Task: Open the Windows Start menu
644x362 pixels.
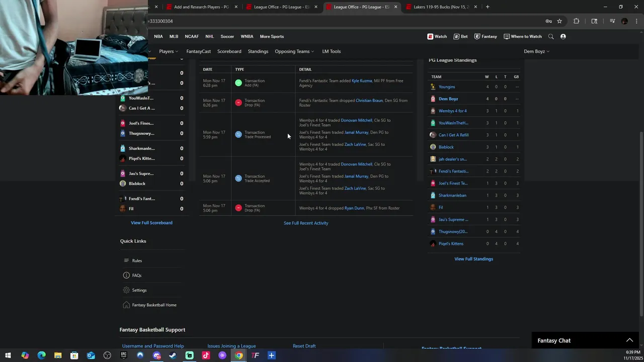Action: pyautogui.click(x=8, y=355)
